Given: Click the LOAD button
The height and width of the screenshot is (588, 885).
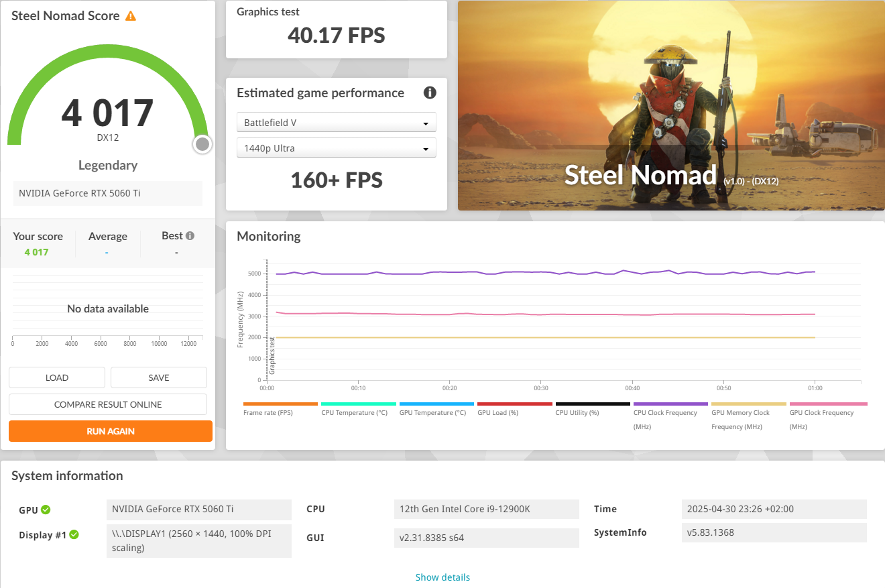Looking at the screenshot, I should click(x=57, y=377).
